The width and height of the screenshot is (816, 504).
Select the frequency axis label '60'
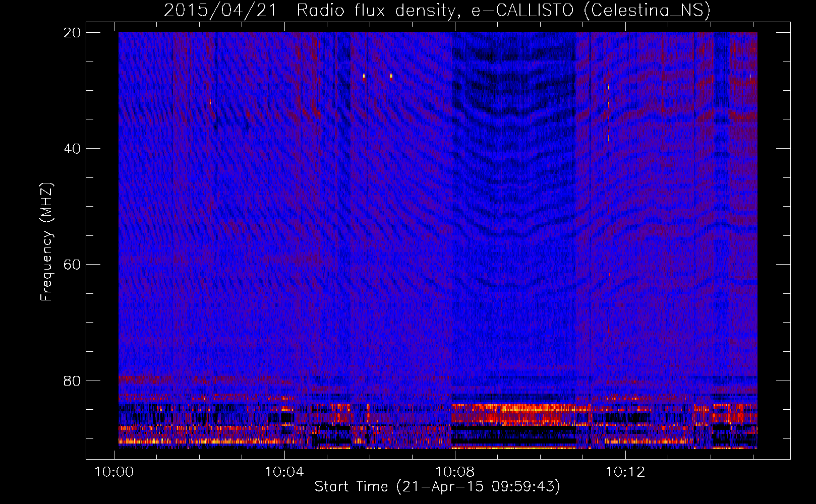[72, 265]
